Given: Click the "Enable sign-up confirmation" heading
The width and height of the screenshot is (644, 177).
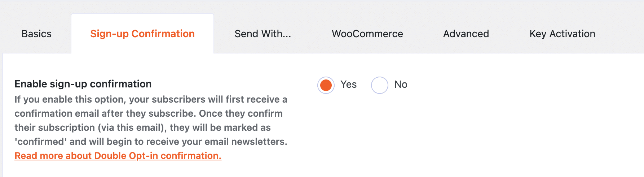Looking at the screenshot, I should pyautogui.click(x=83, y=84).
